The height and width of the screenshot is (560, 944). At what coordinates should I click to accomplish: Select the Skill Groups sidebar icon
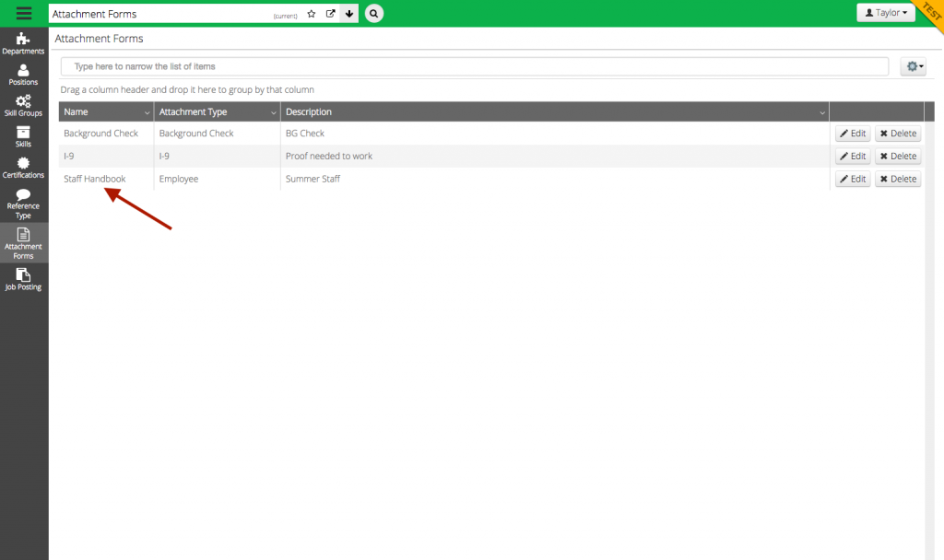coord(23,105)
